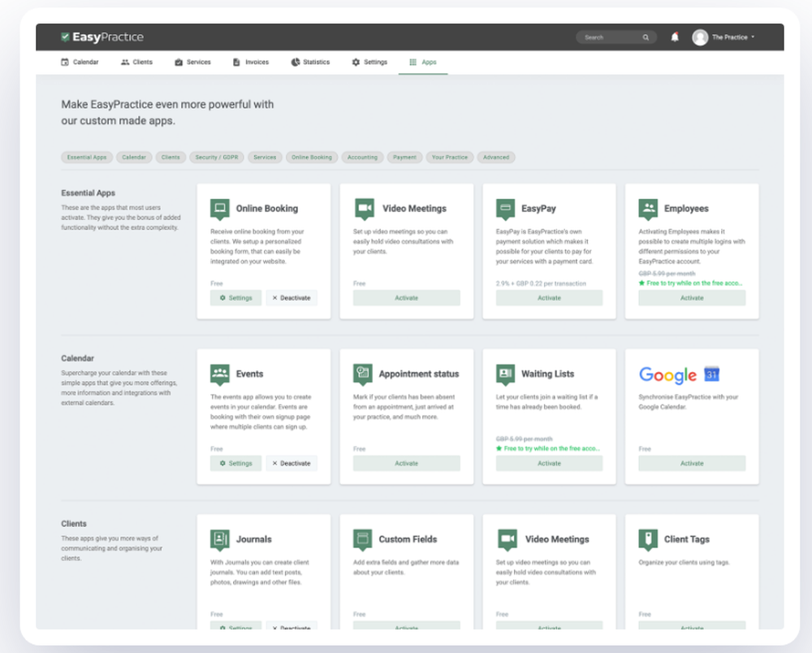Click the Custom Fields app icon
The image size is (812, 653).
tap(362, 539)
